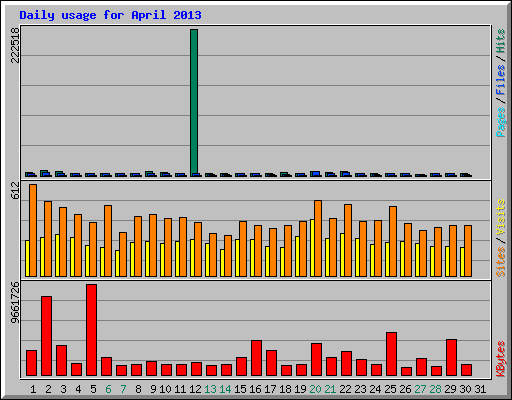Image resolution: width=512 pixels, height=400 pixels.
Task: Click the red KBytes bar for day 16
Action: [x=257, y=358]
